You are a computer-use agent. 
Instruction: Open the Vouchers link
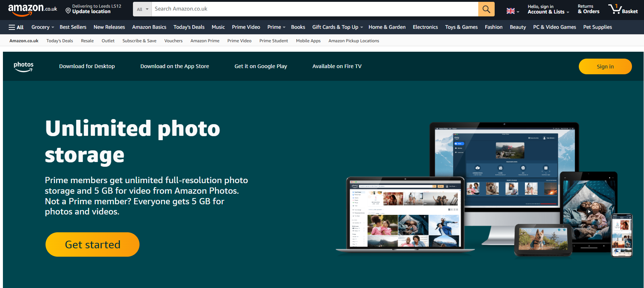pyautogui.click(x=173, y=41)
